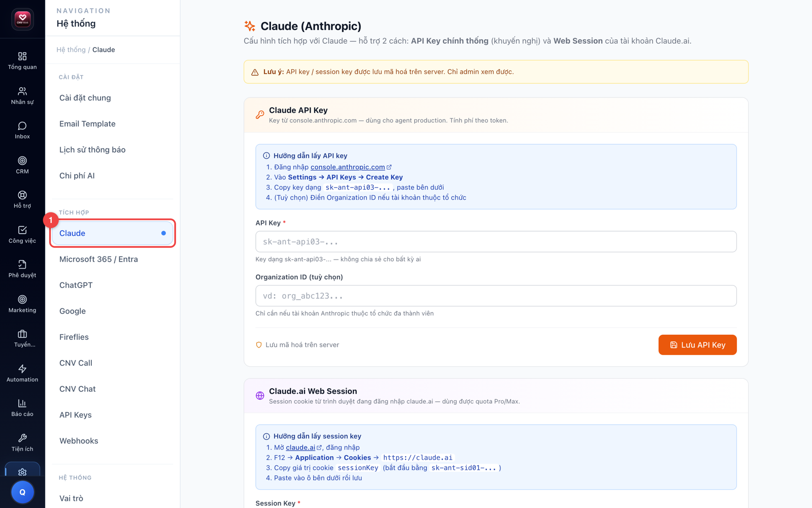
Task: Open Fireflies integration
Action: tap(113, 337)
